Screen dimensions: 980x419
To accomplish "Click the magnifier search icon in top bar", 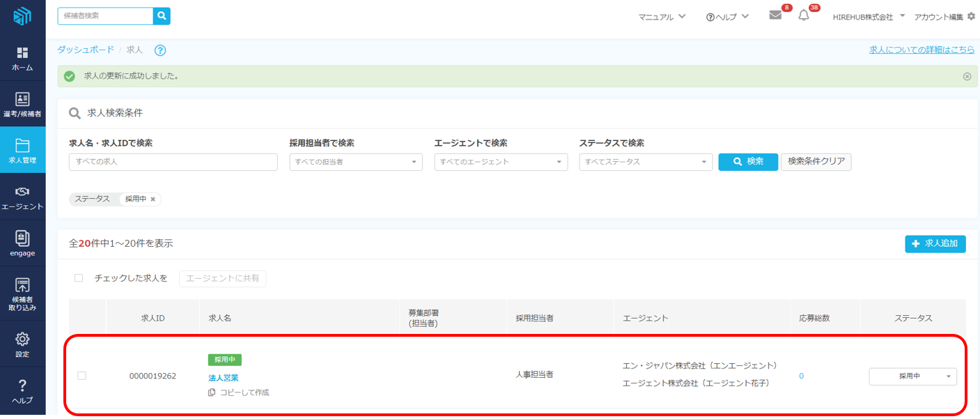I will (x=162, y=16).
